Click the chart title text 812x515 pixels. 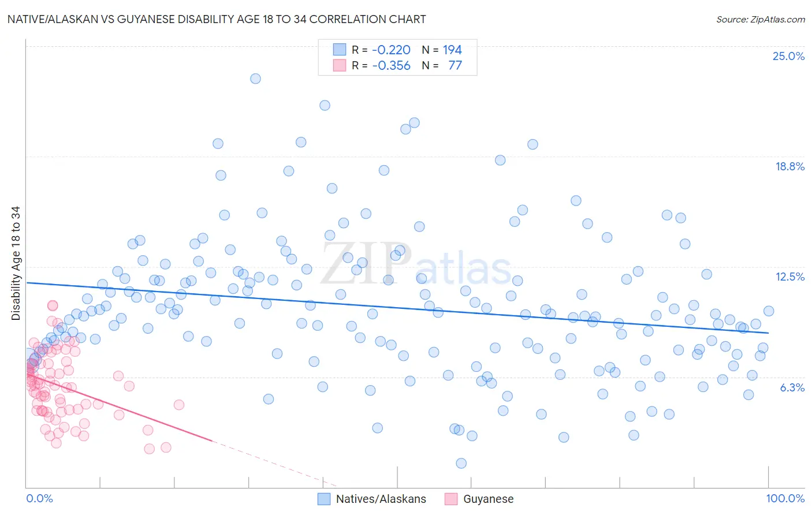[x=217, y=19]
